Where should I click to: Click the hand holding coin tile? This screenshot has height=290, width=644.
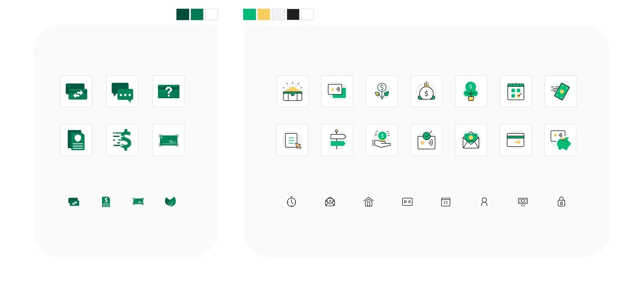click(382, 140)
